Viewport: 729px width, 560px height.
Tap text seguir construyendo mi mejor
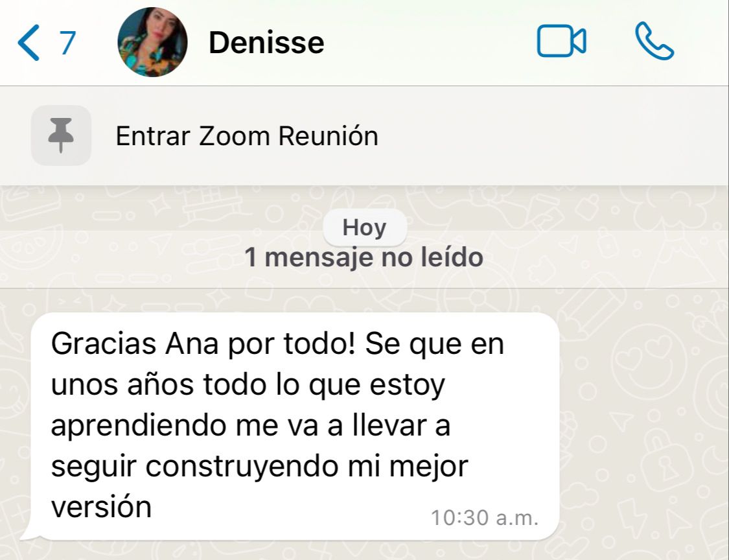259,467
